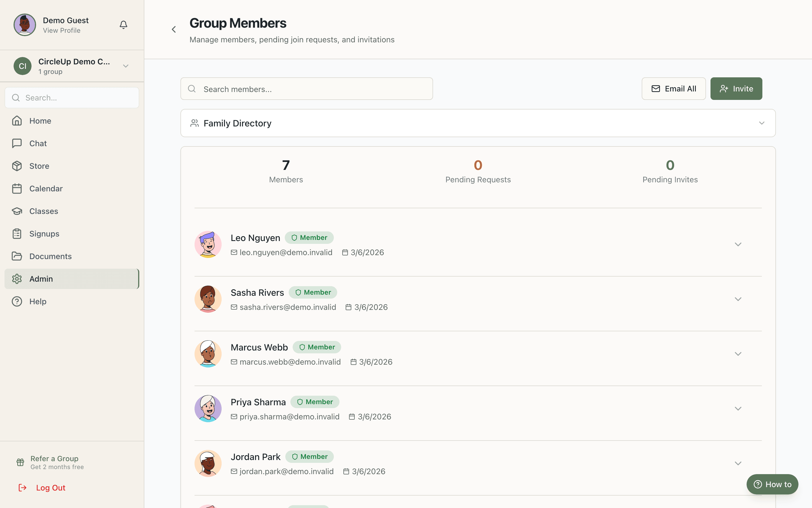Click the Admin gear icon
This screenshot has height=508, width=812.
pos(17,279)
